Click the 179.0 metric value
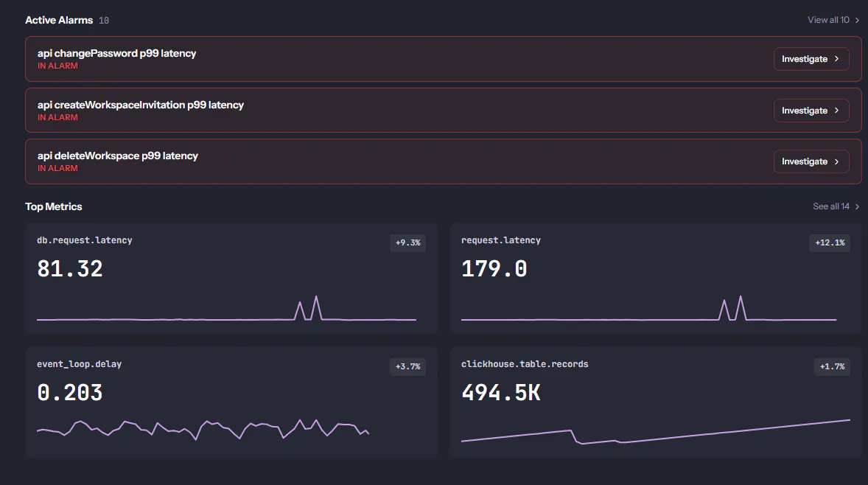The image size is (868, 485). click(x=494, y=269)
